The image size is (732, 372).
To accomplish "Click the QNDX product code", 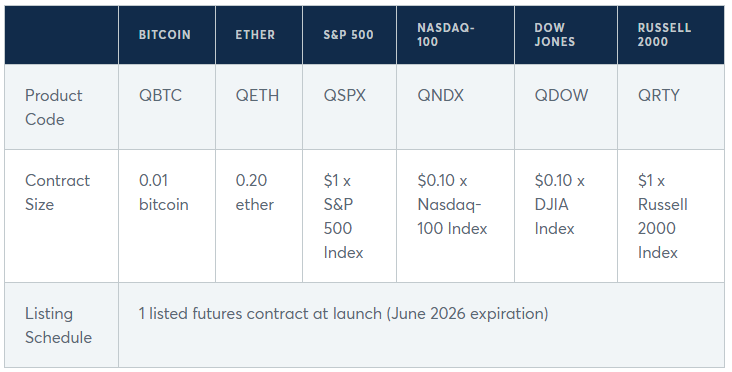I will 440,96.
